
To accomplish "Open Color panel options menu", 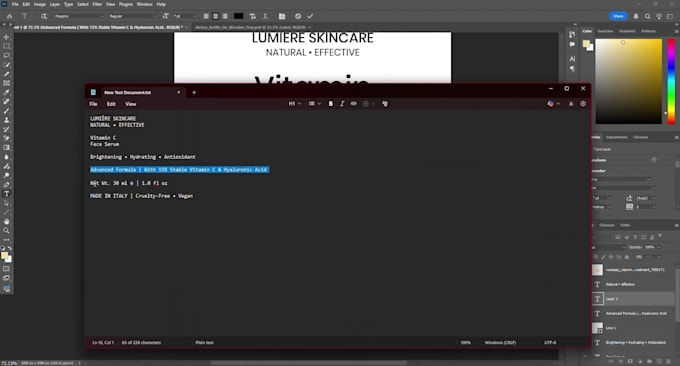I will (676, 31).
